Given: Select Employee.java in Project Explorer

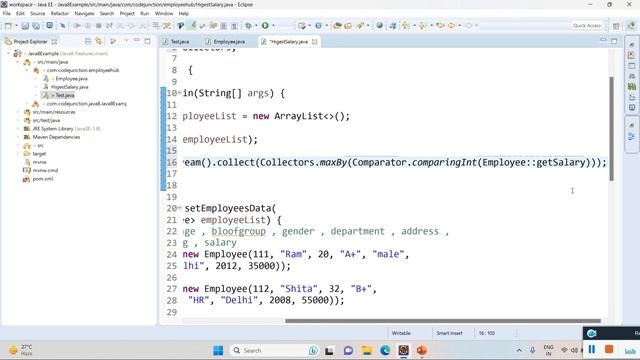Looking at the screenshot, I should coord(71,79).
